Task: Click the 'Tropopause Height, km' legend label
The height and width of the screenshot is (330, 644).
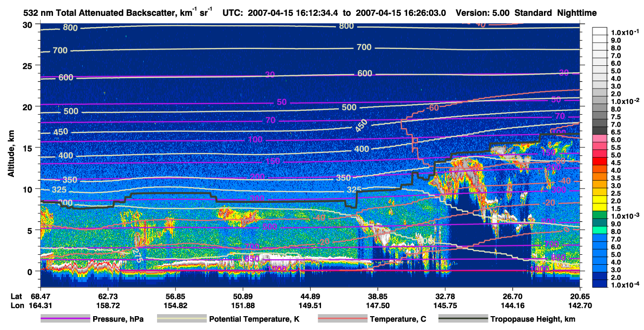Action: tap(533, 319)
